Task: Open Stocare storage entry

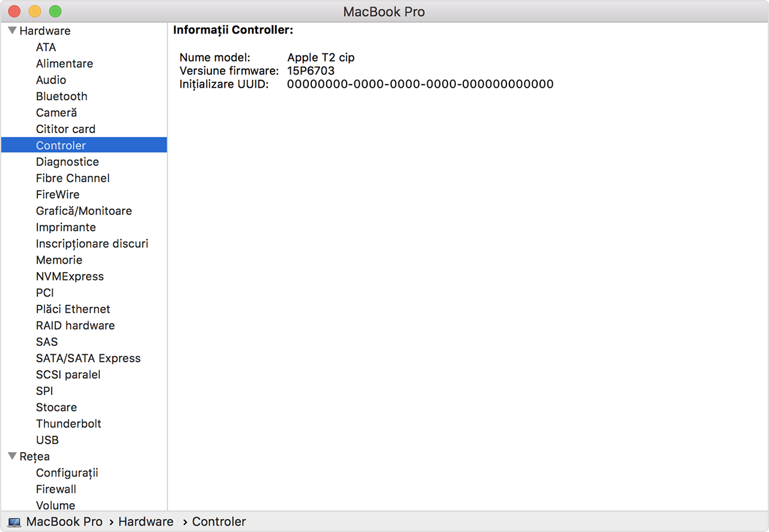Action: pyautogui.click(x=56, y=407)
